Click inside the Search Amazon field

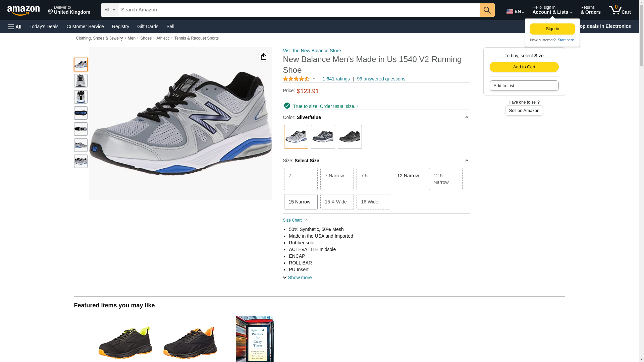click(299, 10)
